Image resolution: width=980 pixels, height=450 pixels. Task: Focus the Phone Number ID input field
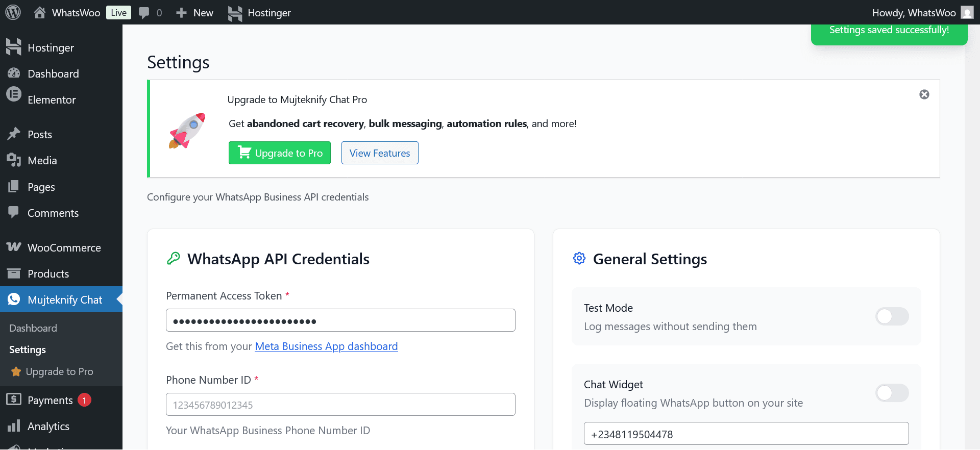(340, 405)
